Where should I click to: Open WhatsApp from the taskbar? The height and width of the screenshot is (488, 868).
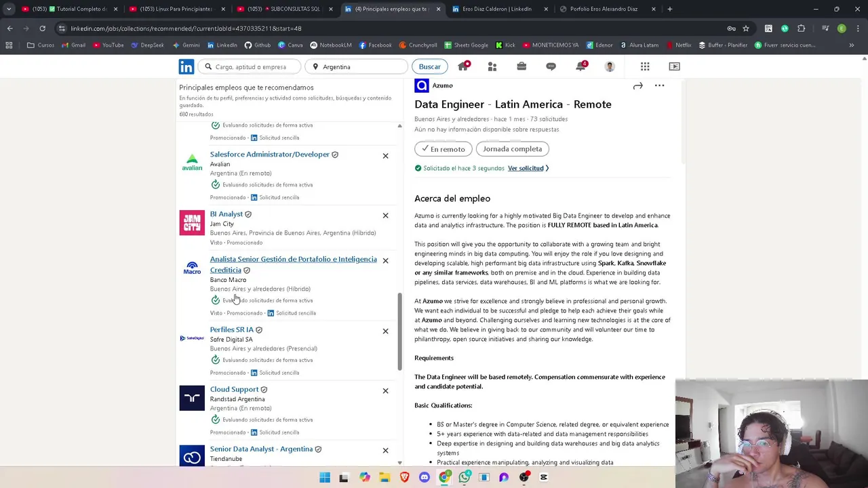(x=465, y=477)
